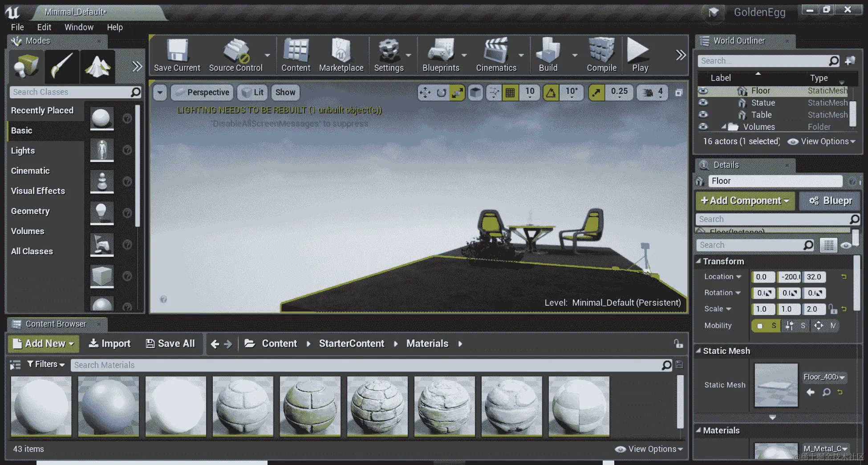Toggle visibility of the Table actor
The image size is (868, 465).
click(703, 115)
